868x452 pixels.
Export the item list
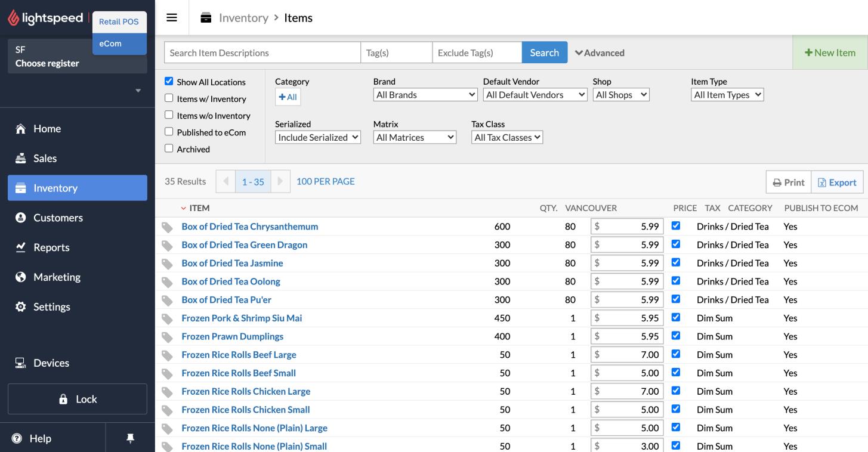point(837,182)
